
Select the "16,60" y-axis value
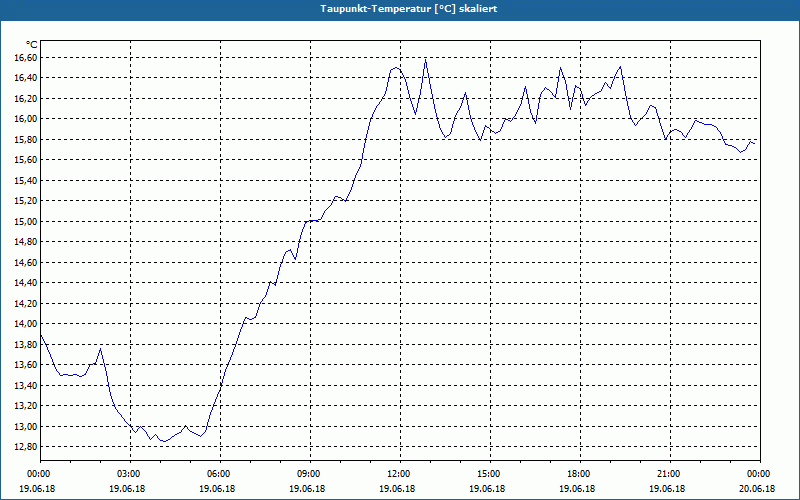(26, 58)
